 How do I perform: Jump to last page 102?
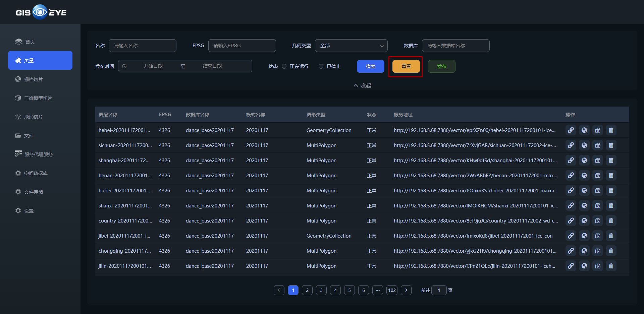click(392, 290)
